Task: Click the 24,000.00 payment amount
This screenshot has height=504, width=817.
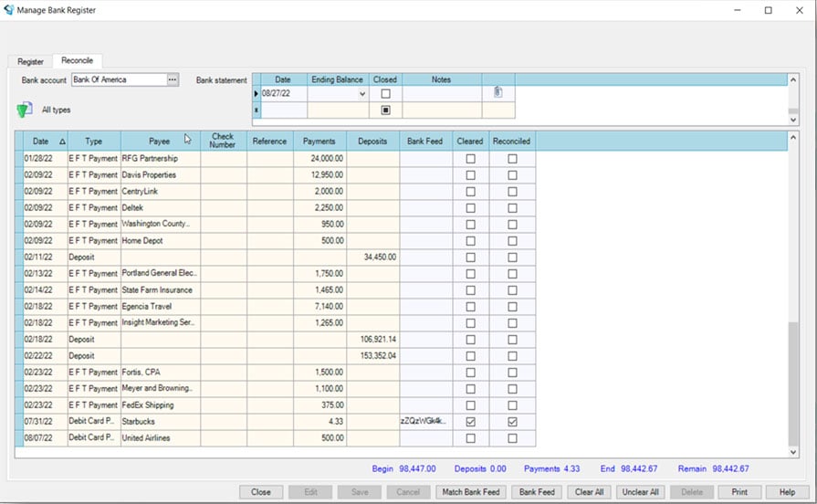Action: click(x=327, y=159)
